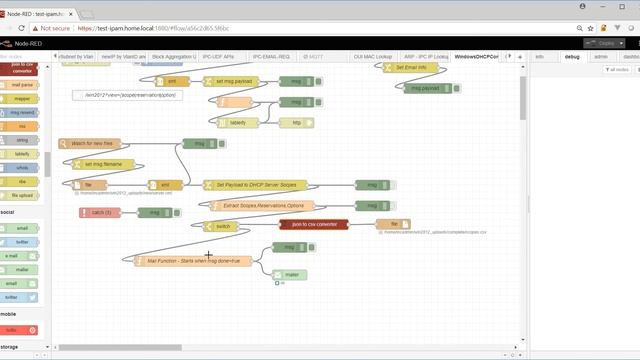Viewport: 640px width, 360px height.
Task: Select the 'Set Payload to DHCP Server Scopes' node
Action: pos(256,185)
